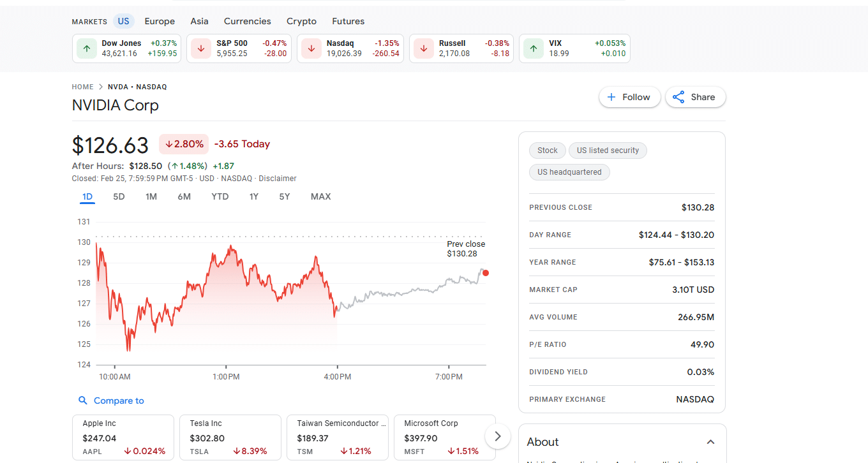Go to HOME breadcrumb link
Screen dimensions: 868x463
pyautogui.click(x=83, y=87)
